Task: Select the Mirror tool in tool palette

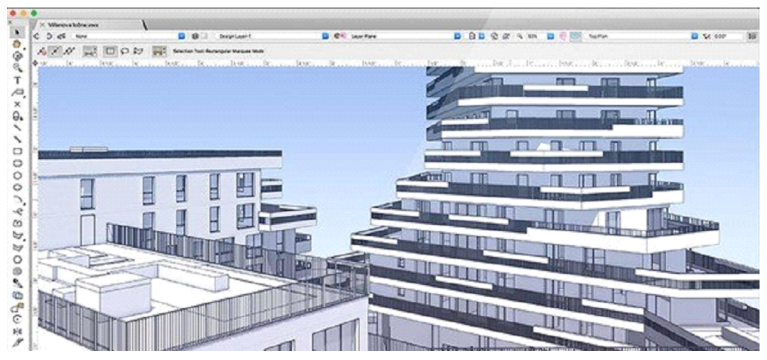Action: click(18, 332)
